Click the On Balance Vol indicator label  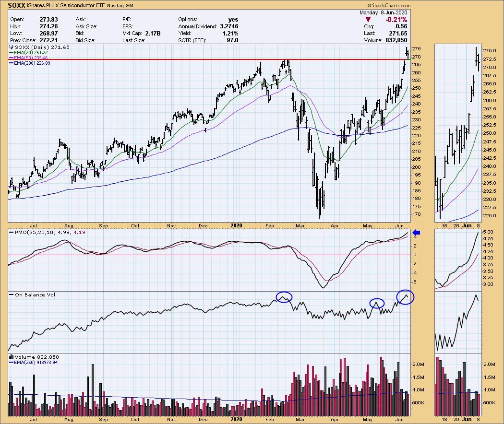35,294
